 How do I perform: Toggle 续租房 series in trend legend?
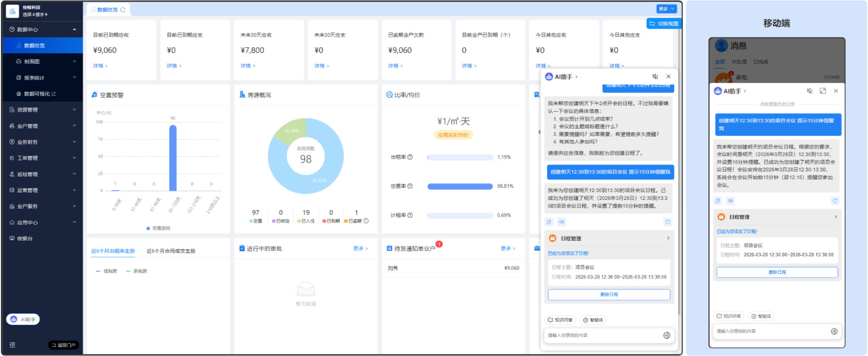click(x=106, y=271)
